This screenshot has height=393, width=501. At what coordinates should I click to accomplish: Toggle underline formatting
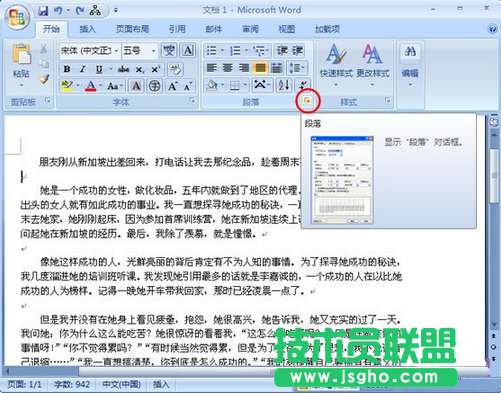[x=99, y=69]
